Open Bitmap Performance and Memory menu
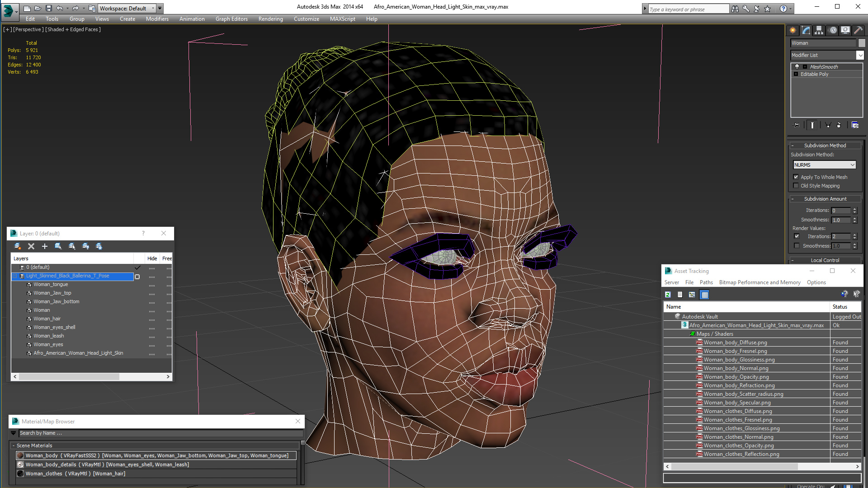 (759, 282)
